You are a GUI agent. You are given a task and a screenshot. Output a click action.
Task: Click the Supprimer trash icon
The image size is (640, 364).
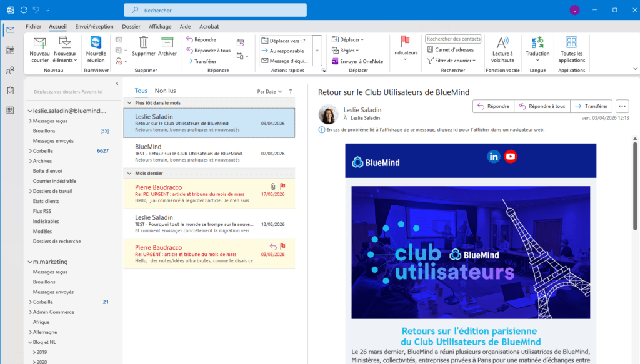pyautogui.click(x=144, y=44)
